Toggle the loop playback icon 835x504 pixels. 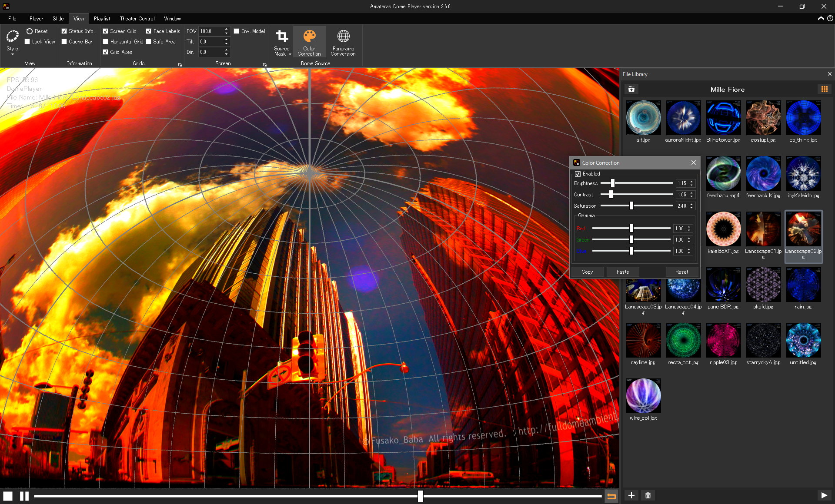click(x=611, y=496)
